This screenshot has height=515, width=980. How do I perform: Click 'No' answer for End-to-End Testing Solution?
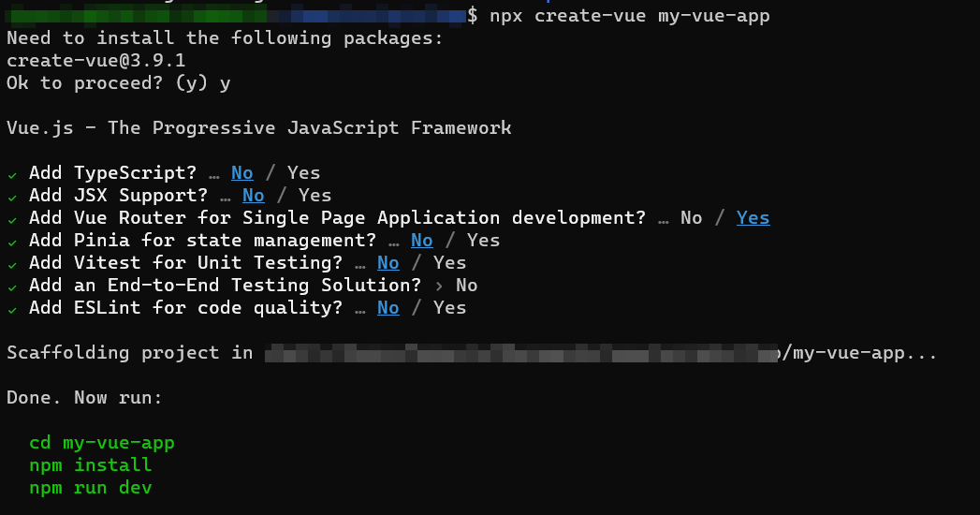pyautogui.click(x=467, y=286)
